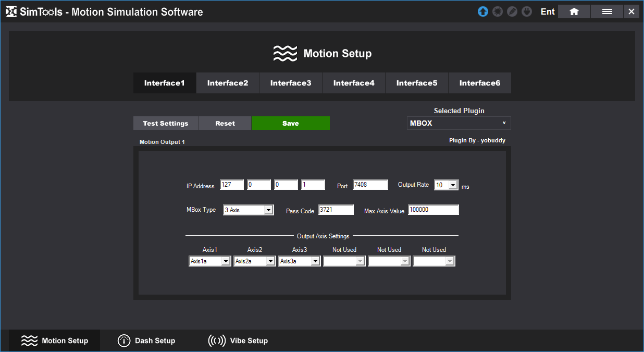Image resolution: width=644 pixels, height=352 pixels.
Task: Switch to the Interface5 tab
Action: point(417,83)
